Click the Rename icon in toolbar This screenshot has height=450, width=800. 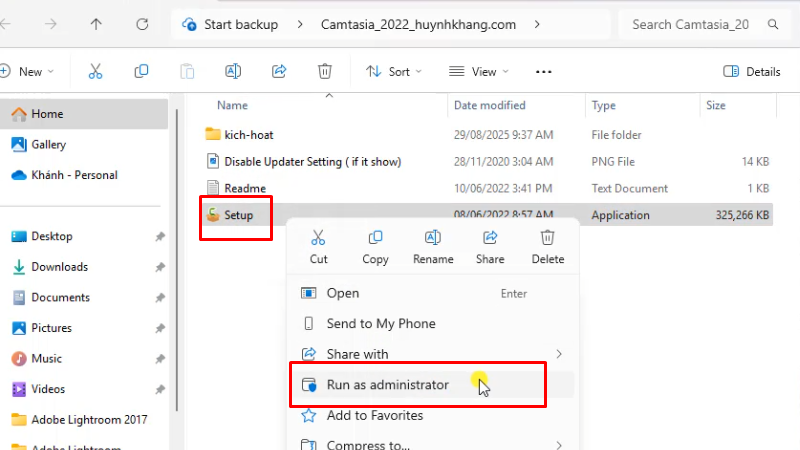click(233, 71)
